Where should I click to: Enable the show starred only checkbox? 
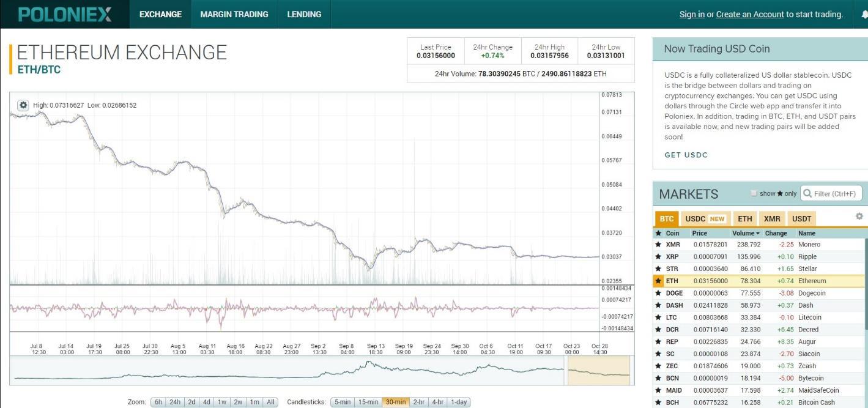754,193
